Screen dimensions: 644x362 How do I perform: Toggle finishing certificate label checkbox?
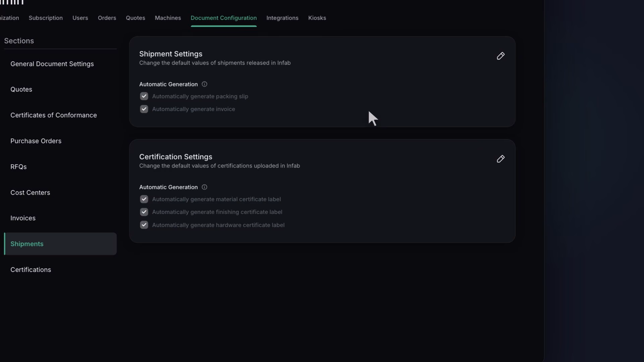coord(144,212)
